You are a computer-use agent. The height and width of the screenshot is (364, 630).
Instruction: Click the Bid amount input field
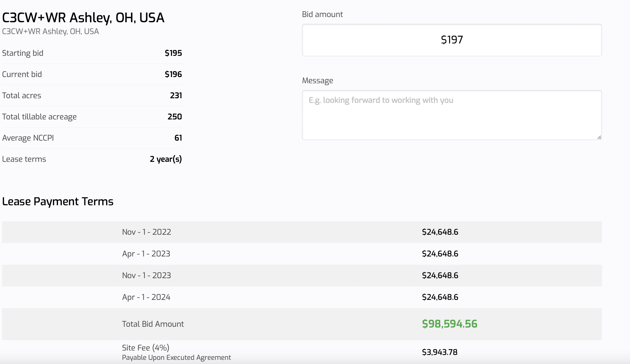[x=452, y=40]
